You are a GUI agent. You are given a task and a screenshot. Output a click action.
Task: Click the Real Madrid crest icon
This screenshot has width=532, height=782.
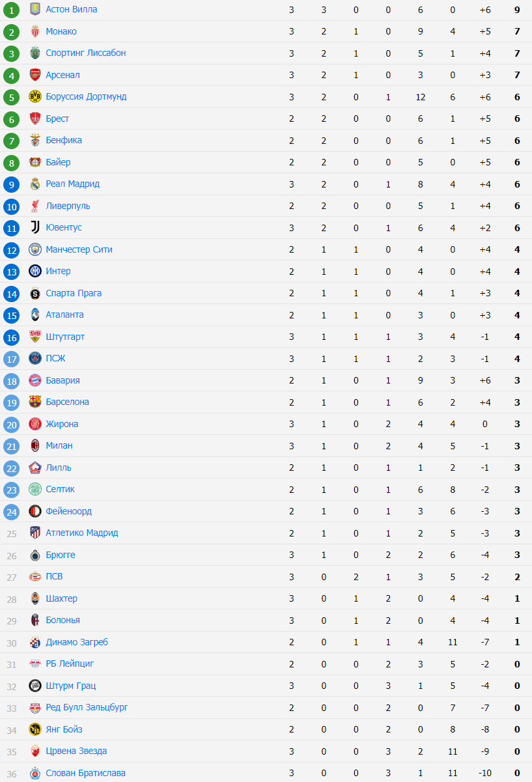pos(35,184)
